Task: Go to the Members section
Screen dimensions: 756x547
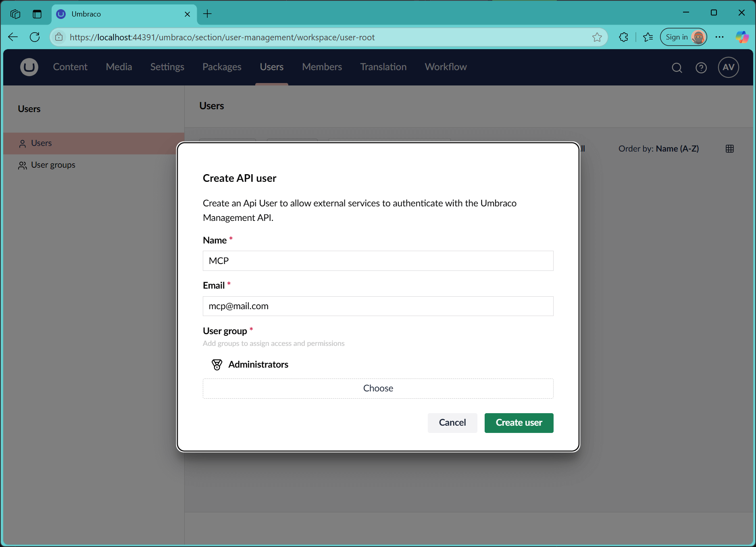Action: (x=322, y=67)
